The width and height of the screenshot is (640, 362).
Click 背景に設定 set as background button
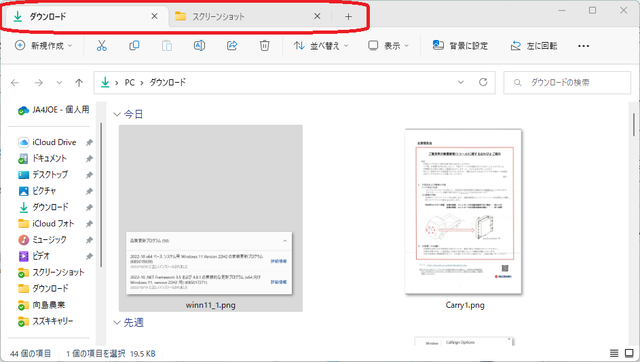[460, 46]
